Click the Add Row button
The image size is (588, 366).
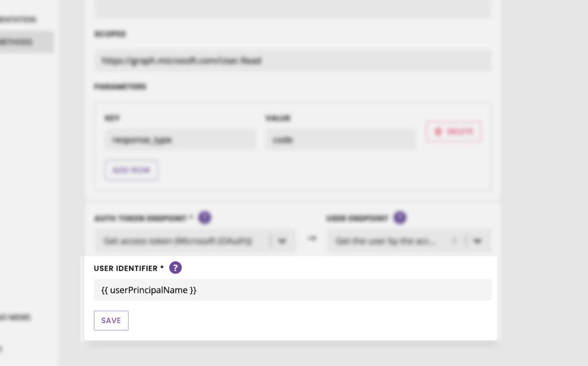click(131, 170)
